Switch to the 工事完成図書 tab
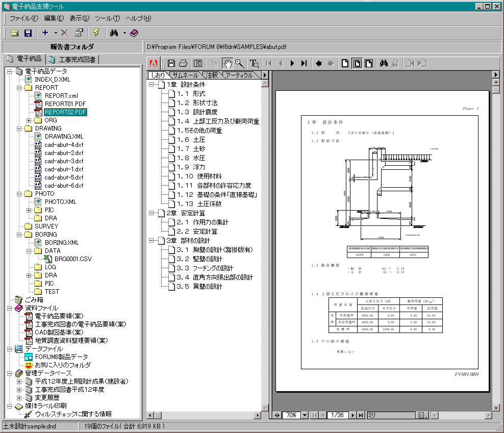This screenshot has height=433, width=504. 73,60
